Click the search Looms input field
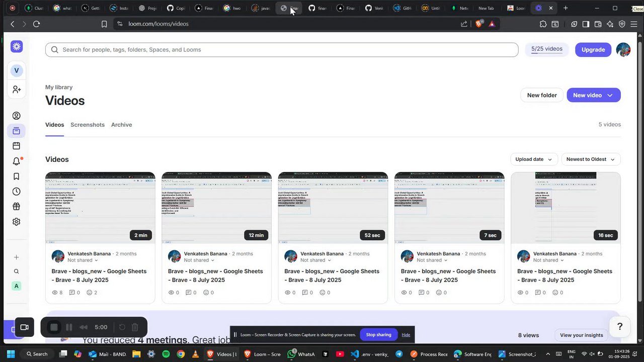Viewport: 644px width, 362px height. 282,50
